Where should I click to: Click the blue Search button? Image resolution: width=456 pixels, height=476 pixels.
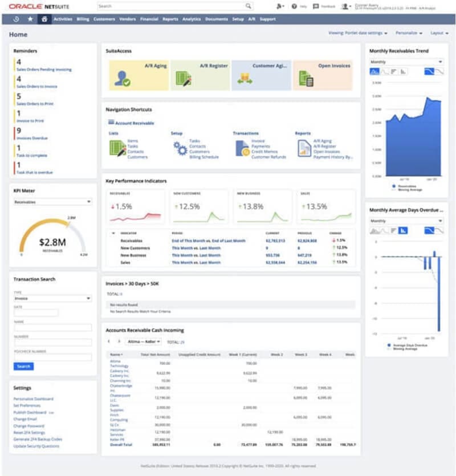pyautogui.click(x=24, y=367)
